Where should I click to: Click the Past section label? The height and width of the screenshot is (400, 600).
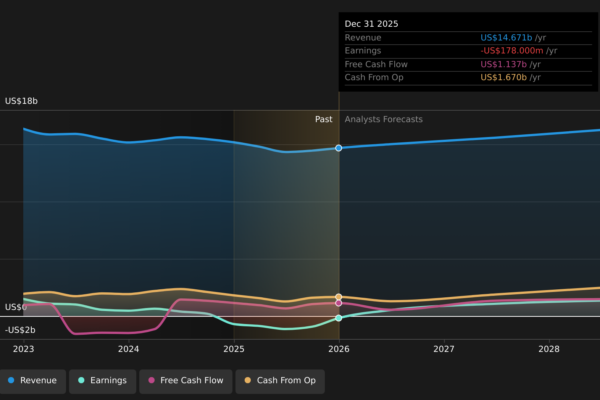click(323, 119)
